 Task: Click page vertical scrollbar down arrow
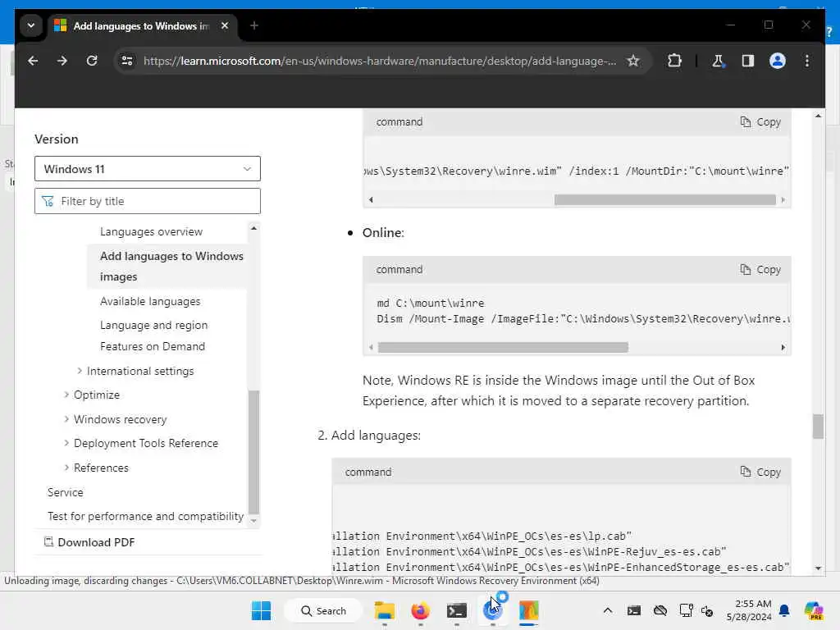pos(818,568)
